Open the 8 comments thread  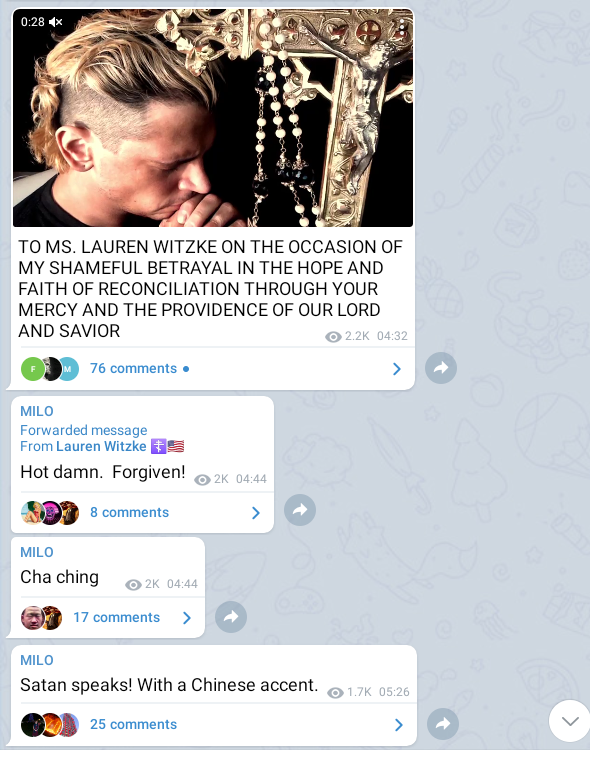point(129,512)
